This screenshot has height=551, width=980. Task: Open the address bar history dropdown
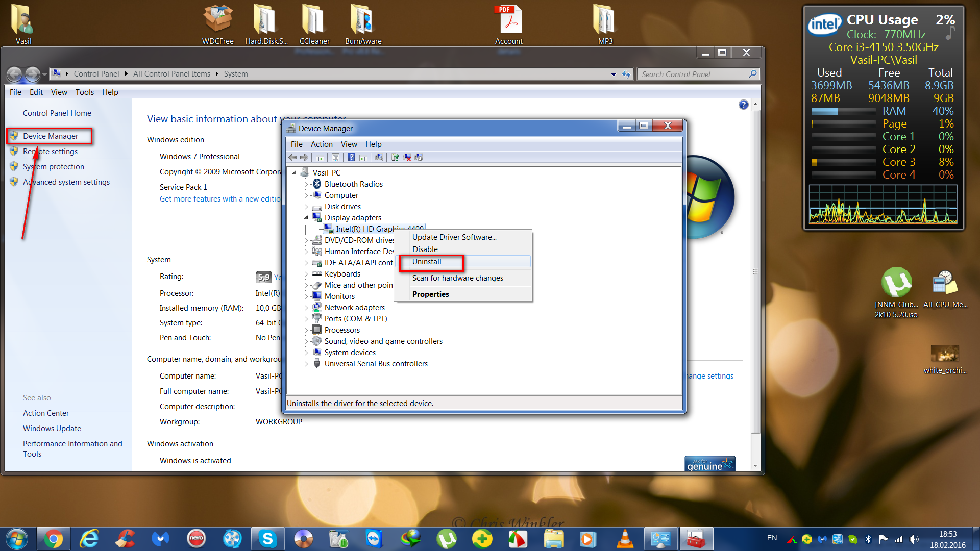click(x=613, y=74)
